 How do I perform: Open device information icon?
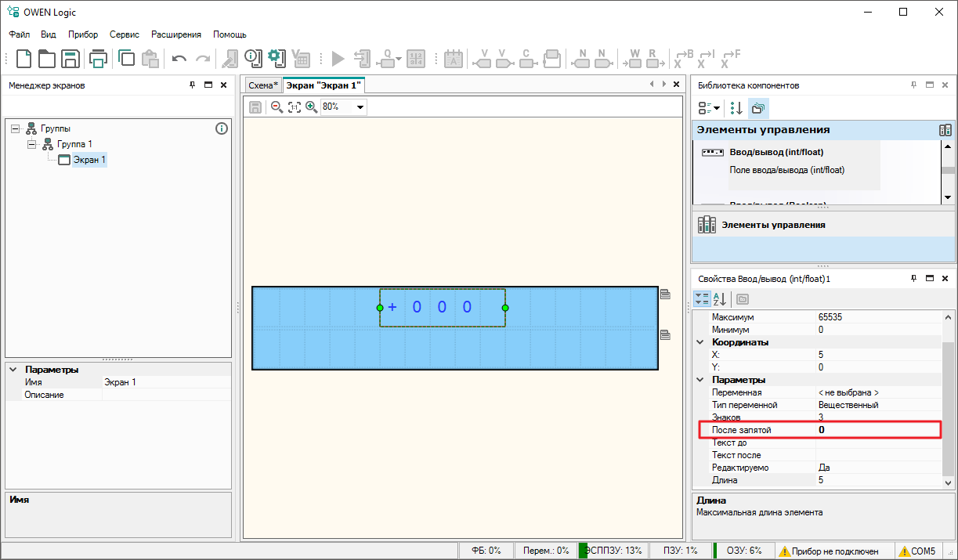pyautogui.click(x=252, y=58)
